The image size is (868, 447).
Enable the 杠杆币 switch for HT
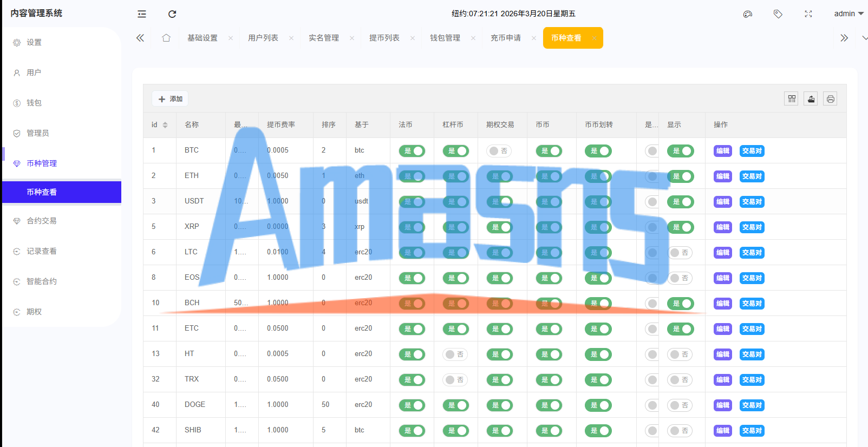coord(455,354)
